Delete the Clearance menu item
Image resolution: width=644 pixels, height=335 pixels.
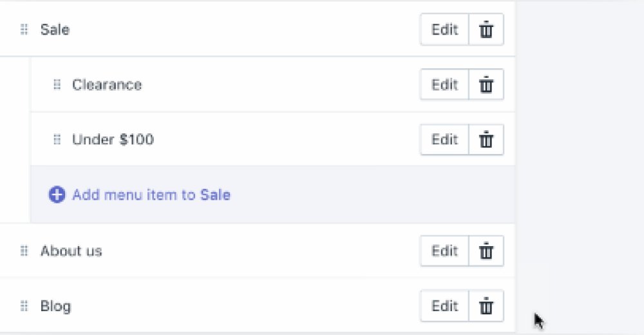[x=486, y=84]
